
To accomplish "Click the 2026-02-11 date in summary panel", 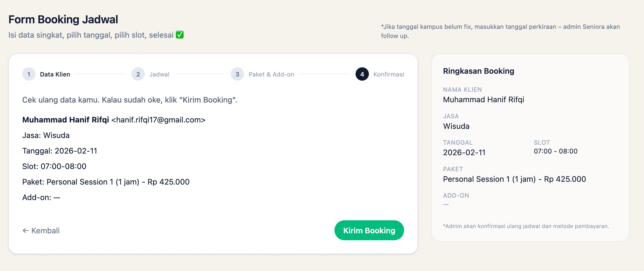I will click(x=464, y=152).
